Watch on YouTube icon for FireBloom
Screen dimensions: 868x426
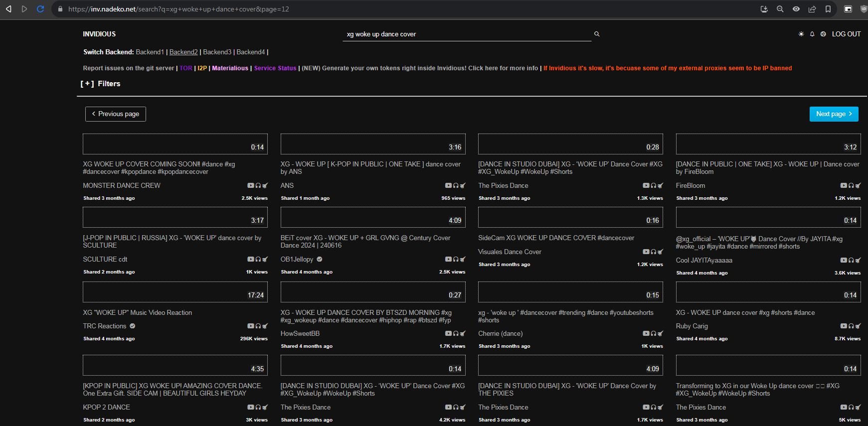click(x=844, y=185)
